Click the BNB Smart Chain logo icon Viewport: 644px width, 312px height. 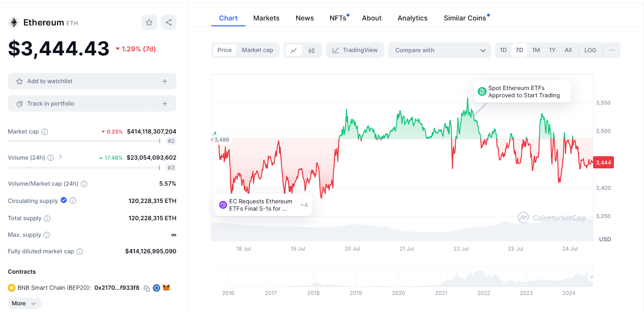click(12, 288)
